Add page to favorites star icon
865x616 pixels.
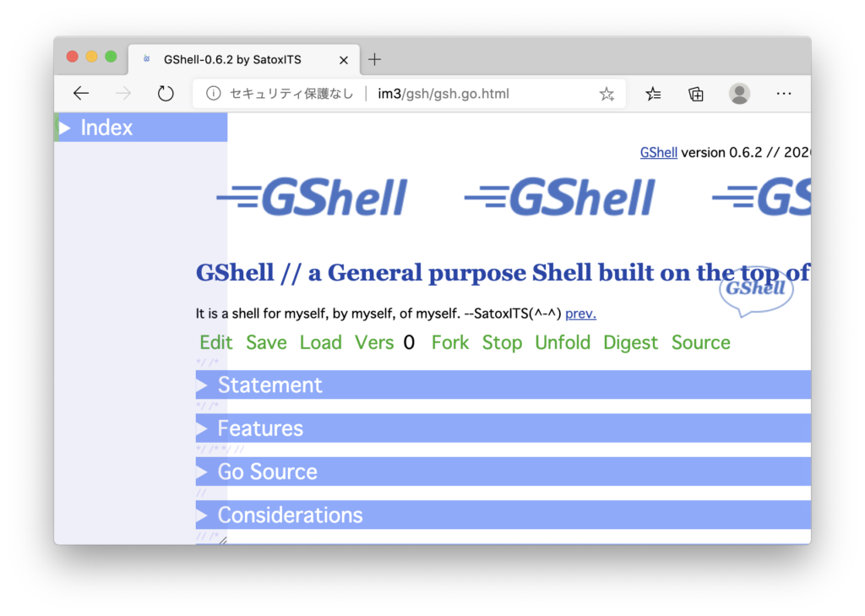point(607,95)
